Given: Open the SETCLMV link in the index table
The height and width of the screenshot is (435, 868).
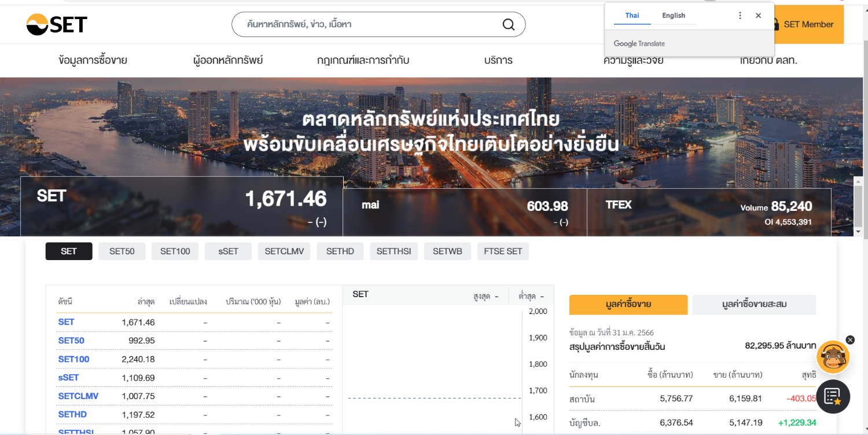Looking at the screenshot, I should point(78,396).
